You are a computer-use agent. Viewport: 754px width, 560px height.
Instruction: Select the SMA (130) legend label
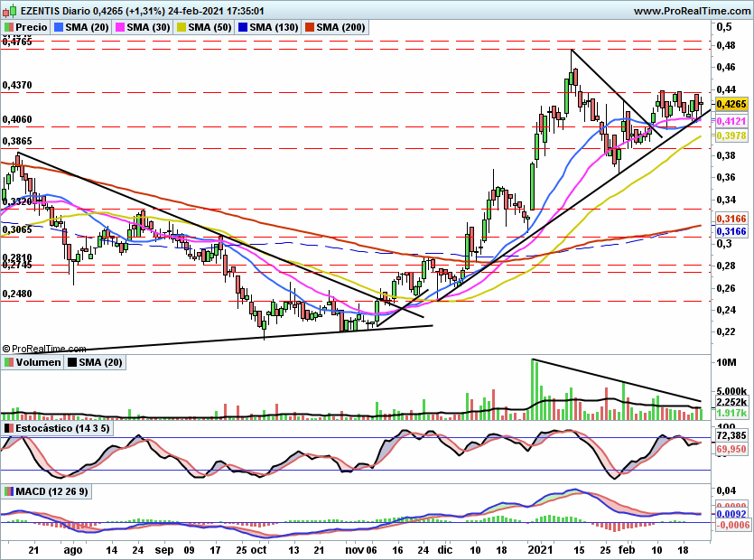[275, 27]
